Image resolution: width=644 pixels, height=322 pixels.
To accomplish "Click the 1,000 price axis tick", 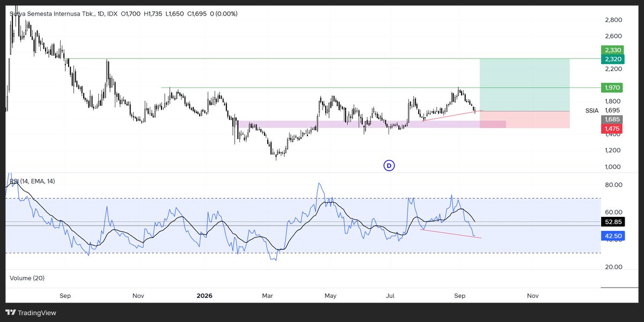I will (612, 167).
